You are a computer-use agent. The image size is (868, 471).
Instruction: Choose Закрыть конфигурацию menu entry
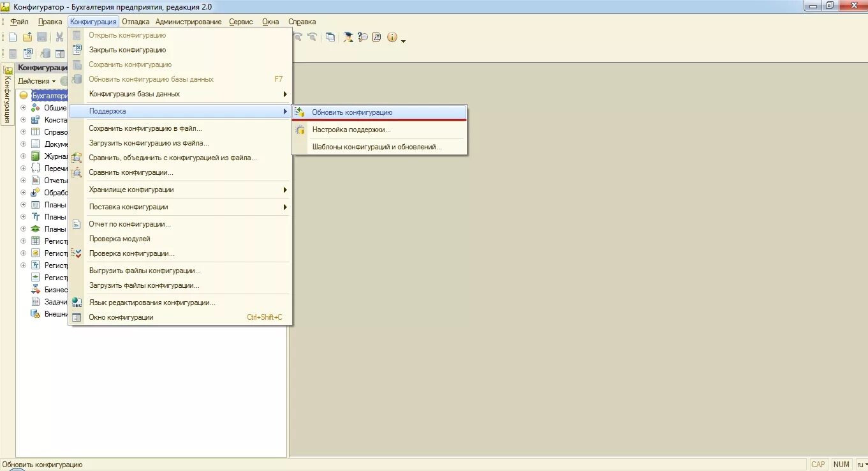click(x=180, y=50)
